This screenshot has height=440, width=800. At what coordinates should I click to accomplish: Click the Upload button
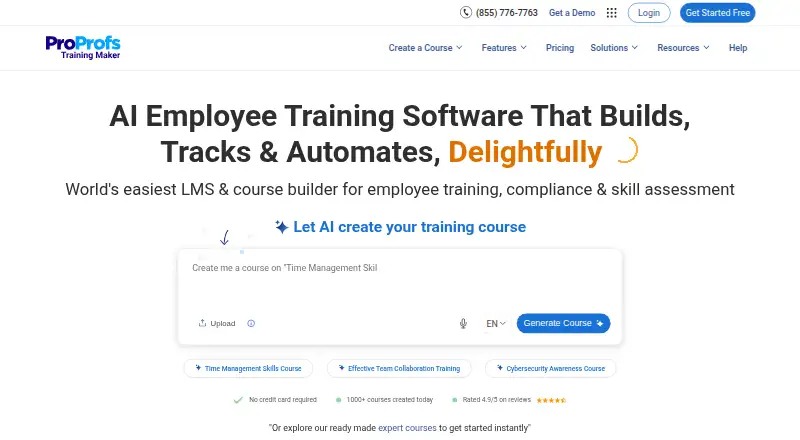pyautogui.click(x=217, y=323)
